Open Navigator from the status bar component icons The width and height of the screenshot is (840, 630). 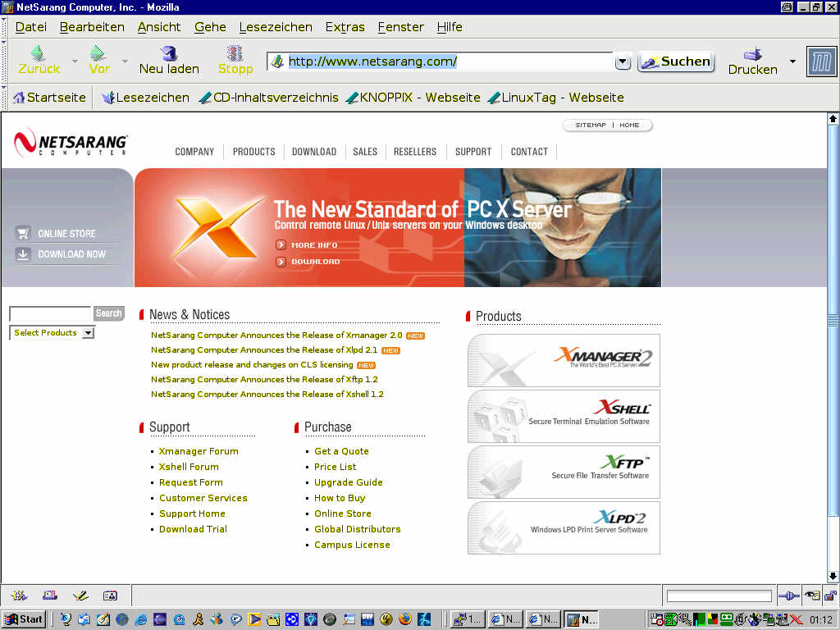click(x=19, y=596)
